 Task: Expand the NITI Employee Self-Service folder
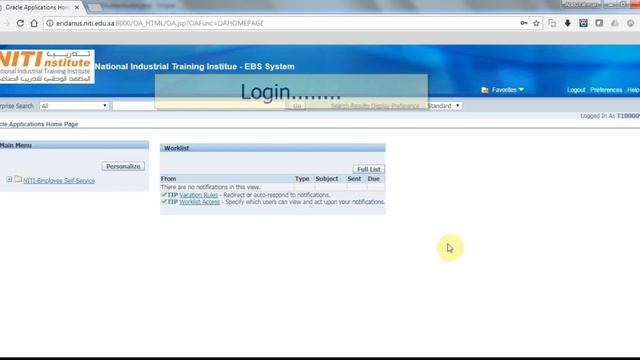click(x=9, y=179)
